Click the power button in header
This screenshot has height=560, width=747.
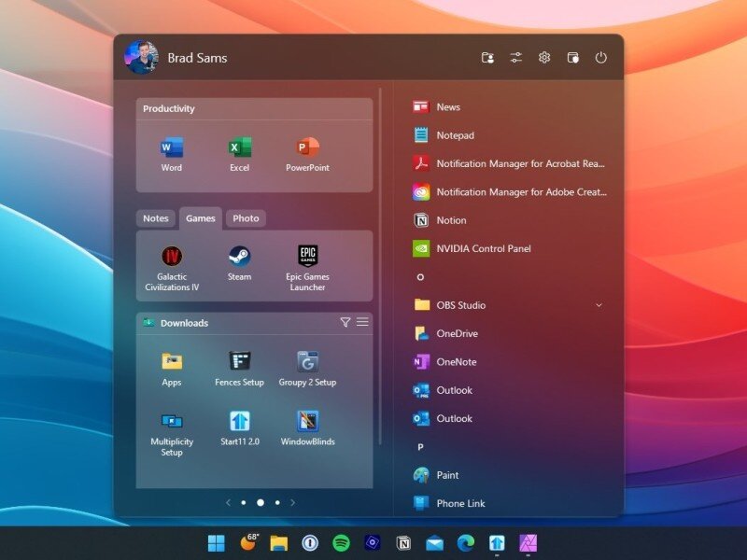[x=600, y=58]
